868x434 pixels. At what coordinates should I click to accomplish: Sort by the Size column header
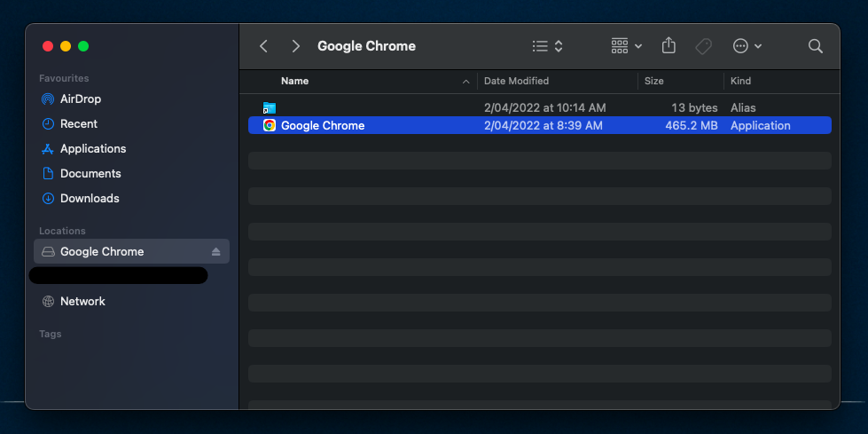pyautogui.click(x=653, y=81)
